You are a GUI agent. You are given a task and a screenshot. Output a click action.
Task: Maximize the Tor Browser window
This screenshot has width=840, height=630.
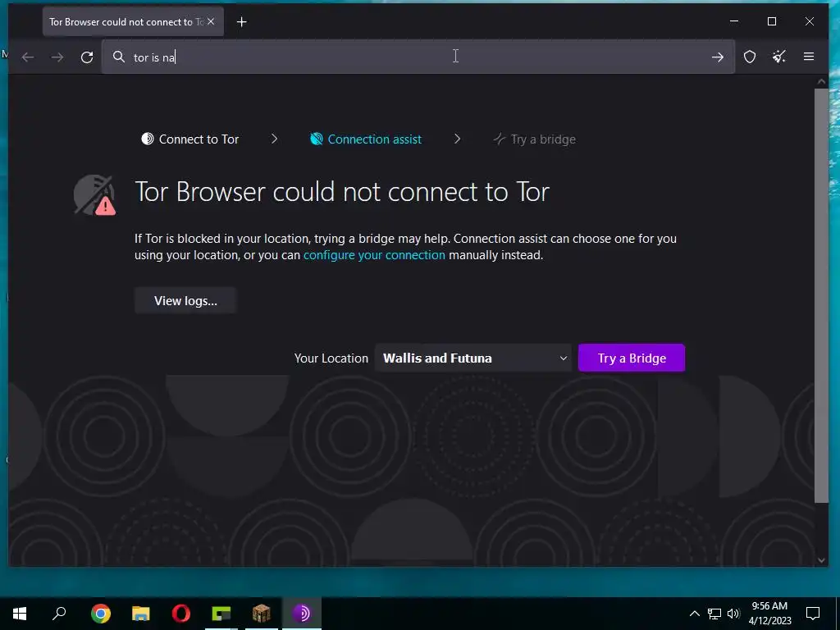(x=772, y=21)
